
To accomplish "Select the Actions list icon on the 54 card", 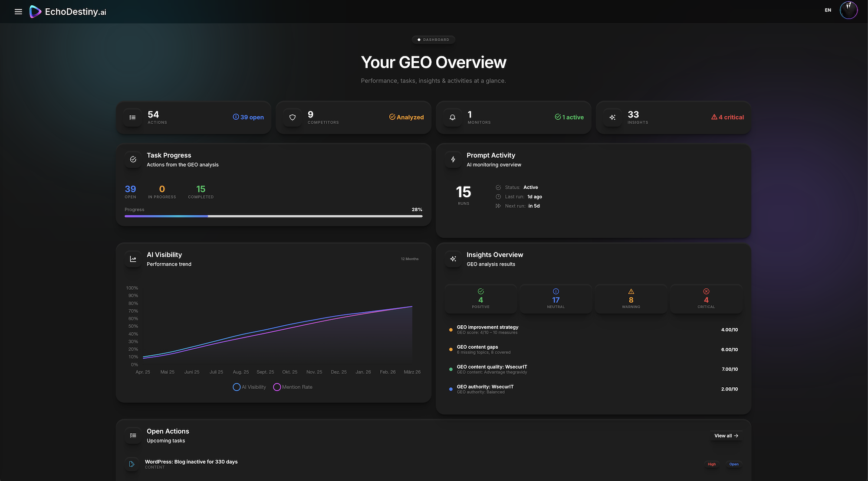I will coord(132,117).
